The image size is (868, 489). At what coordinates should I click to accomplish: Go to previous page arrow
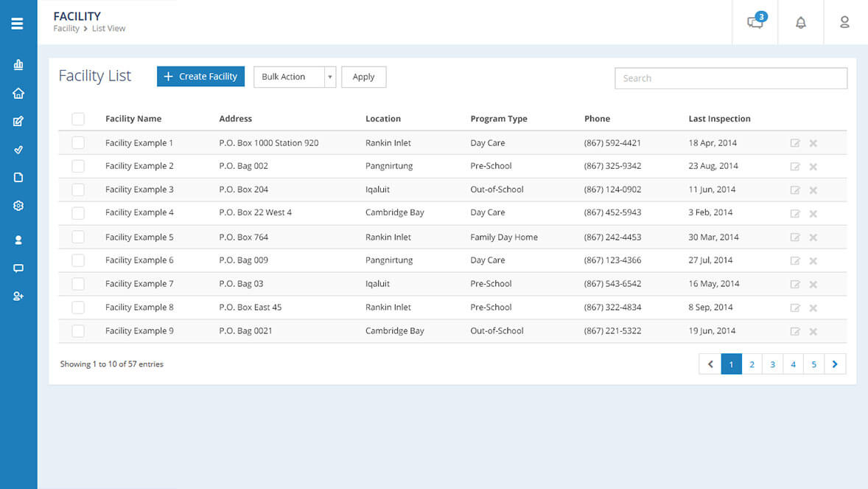710,364
